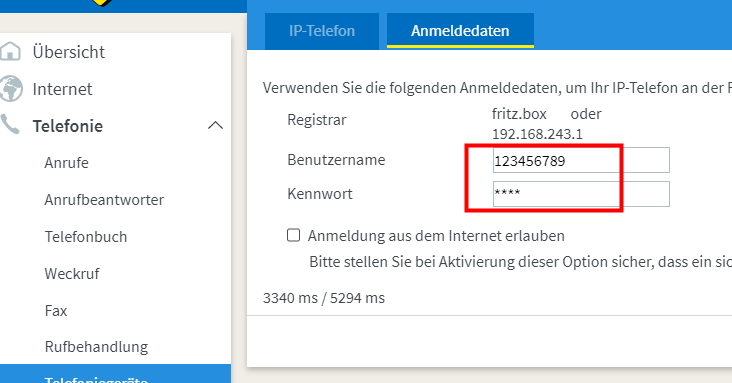
Task: Select the Anmeldedaten tab
Action: (460, 31)
